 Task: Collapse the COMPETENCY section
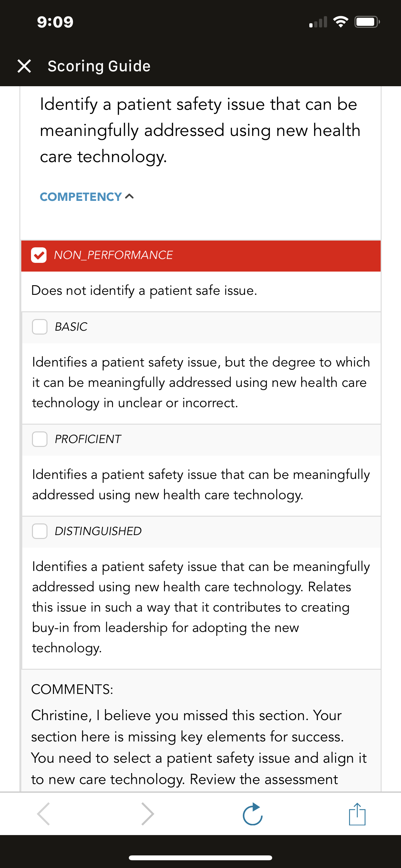[87, 197]
